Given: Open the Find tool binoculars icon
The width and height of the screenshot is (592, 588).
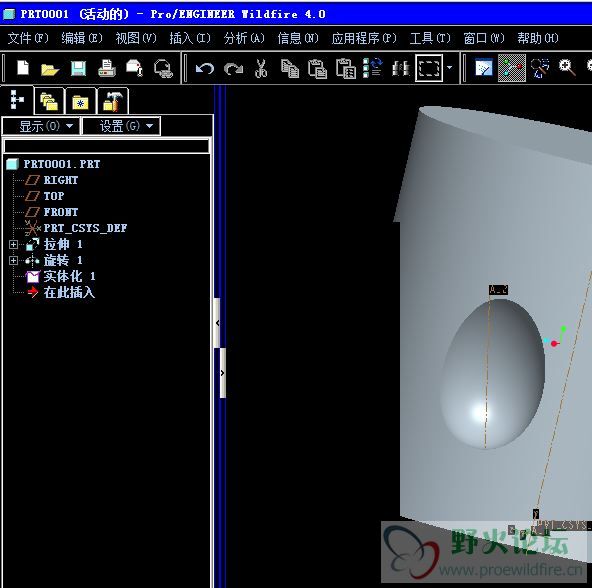Looking at the screenshot, I should pos(400,69).
